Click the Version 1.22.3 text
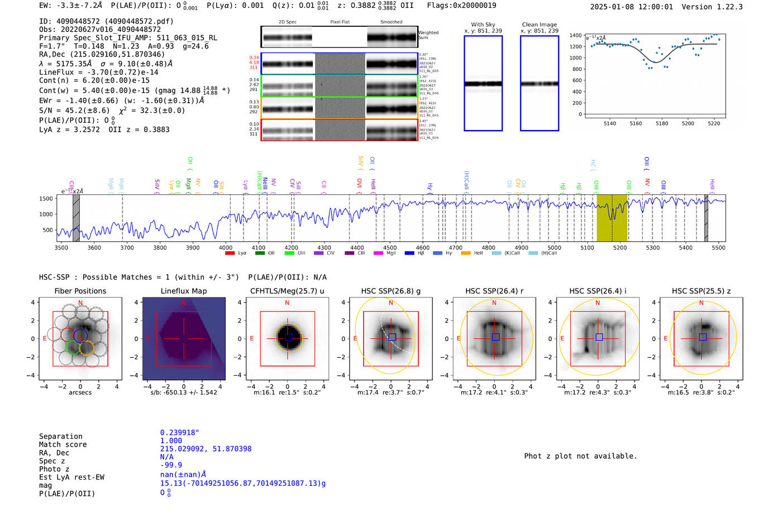782x532 pixels. click(x=712, y=7)
